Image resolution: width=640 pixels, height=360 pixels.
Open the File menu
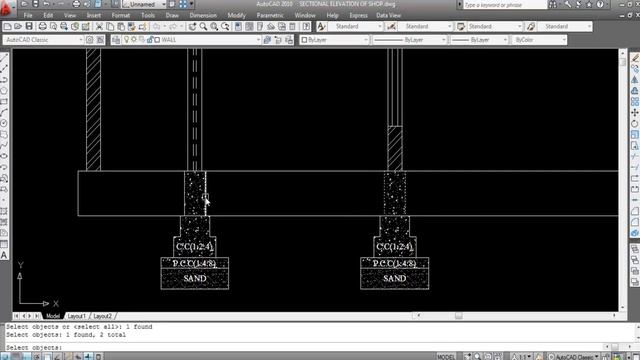coord(28,16)
